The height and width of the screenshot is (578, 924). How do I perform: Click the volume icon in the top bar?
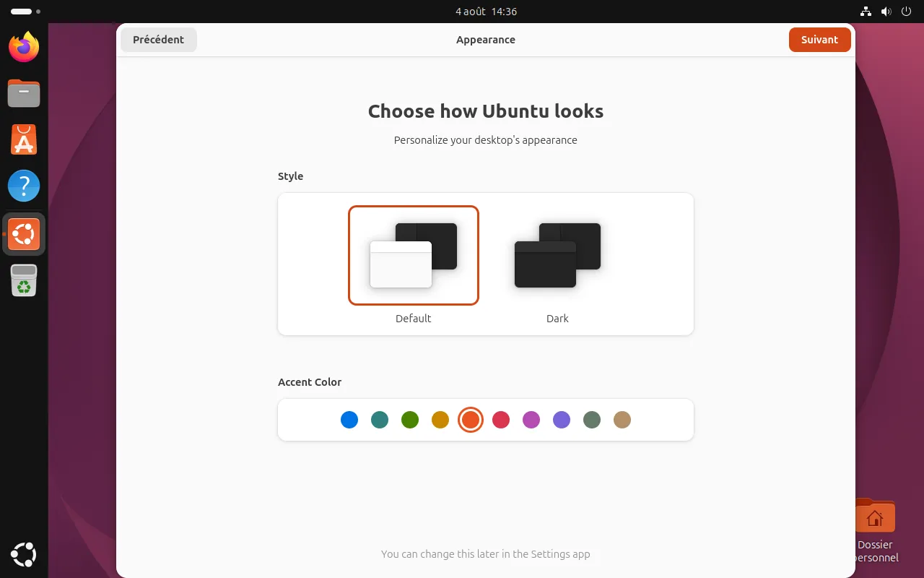pos(886,12)
